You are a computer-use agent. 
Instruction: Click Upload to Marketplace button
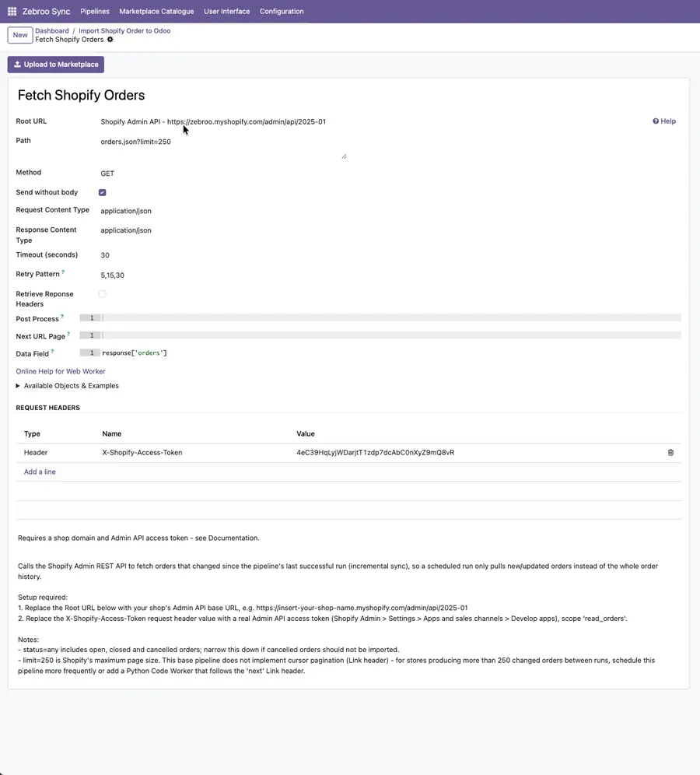(56, 65)
